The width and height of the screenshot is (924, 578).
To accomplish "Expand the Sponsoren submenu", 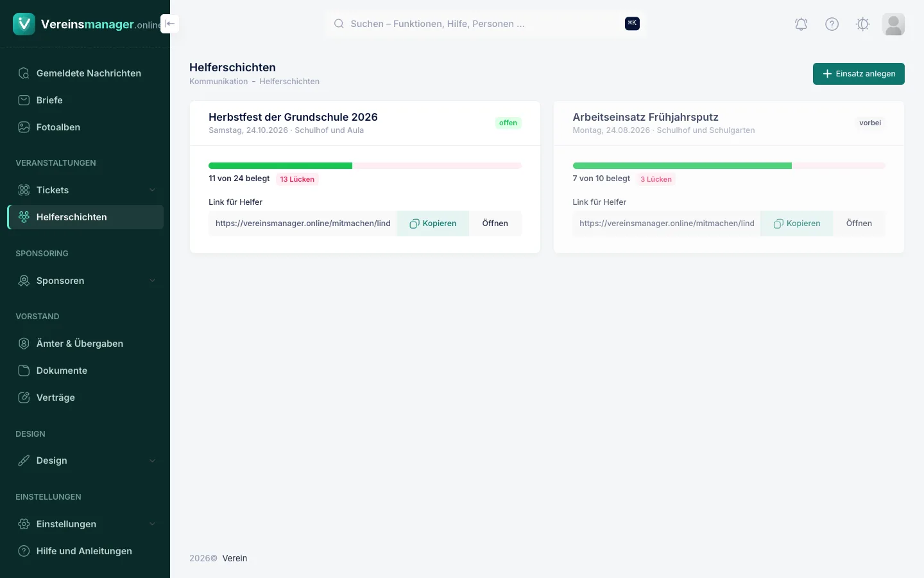I will point(85,281).
